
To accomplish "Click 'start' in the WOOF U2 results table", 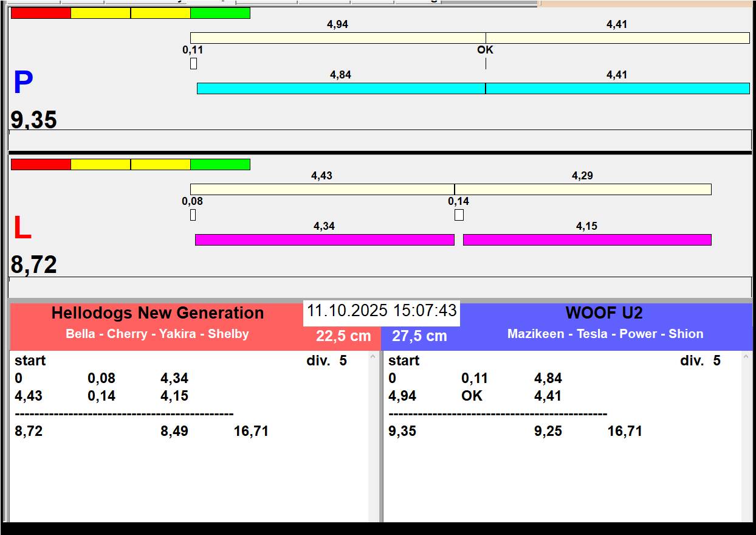I will click(x=404, y=361).
